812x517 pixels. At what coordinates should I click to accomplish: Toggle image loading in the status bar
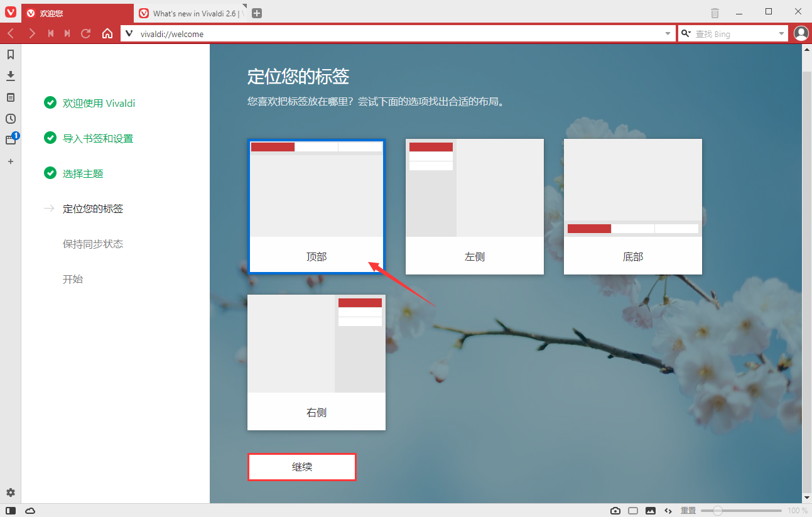pyautogui.click(x=651, y=511)
